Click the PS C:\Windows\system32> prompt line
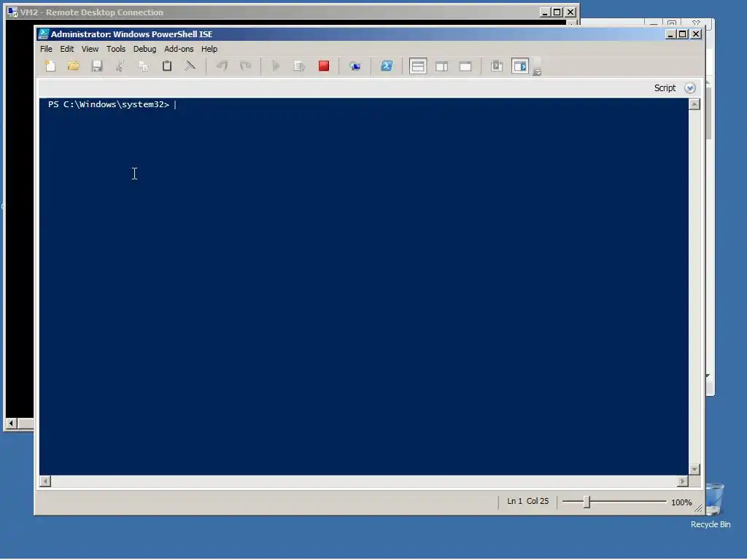Image resolution: width=747 pixels, height=560 pixels. coord(109,104)
